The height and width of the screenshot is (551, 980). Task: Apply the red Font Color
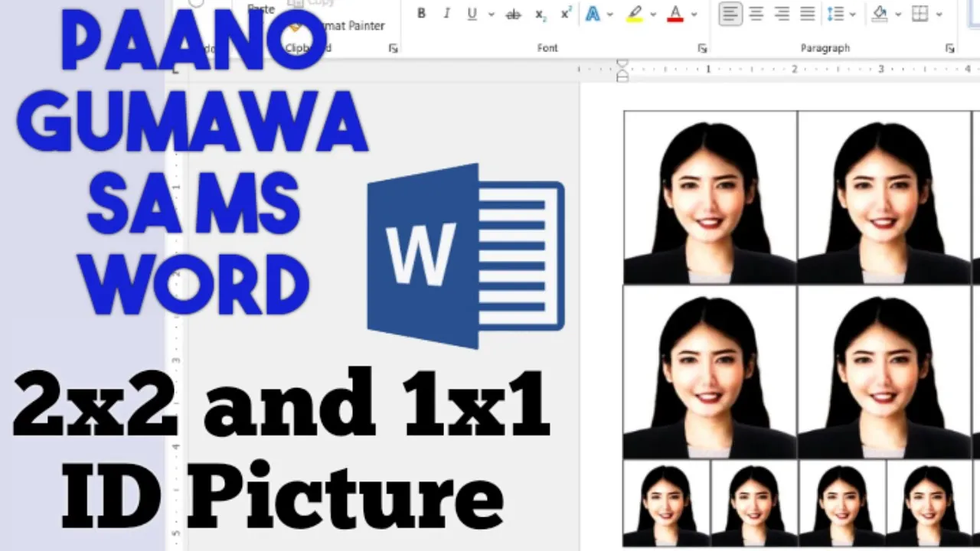(x=675, y=14)
